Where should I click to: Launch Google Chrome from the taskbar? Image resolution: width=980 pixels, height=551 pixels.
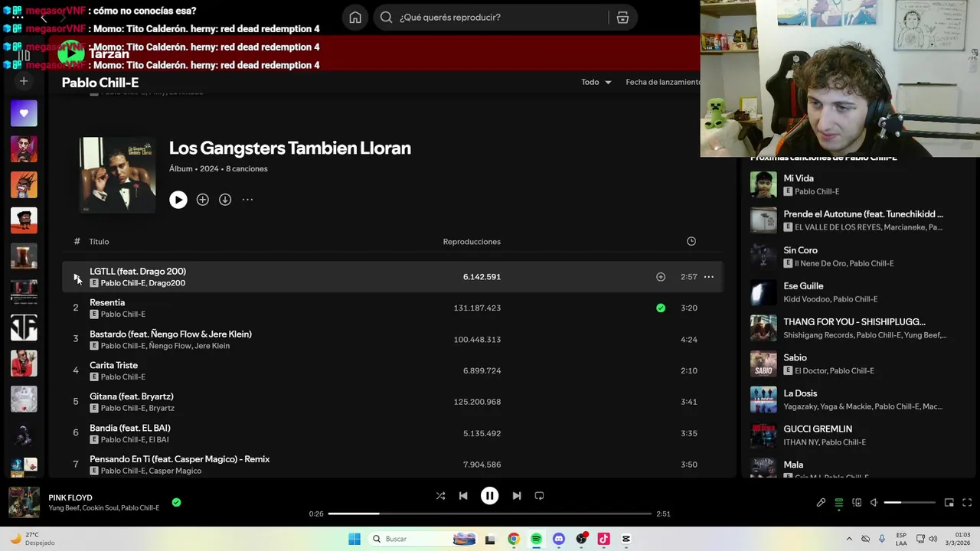tap(514, 539)
